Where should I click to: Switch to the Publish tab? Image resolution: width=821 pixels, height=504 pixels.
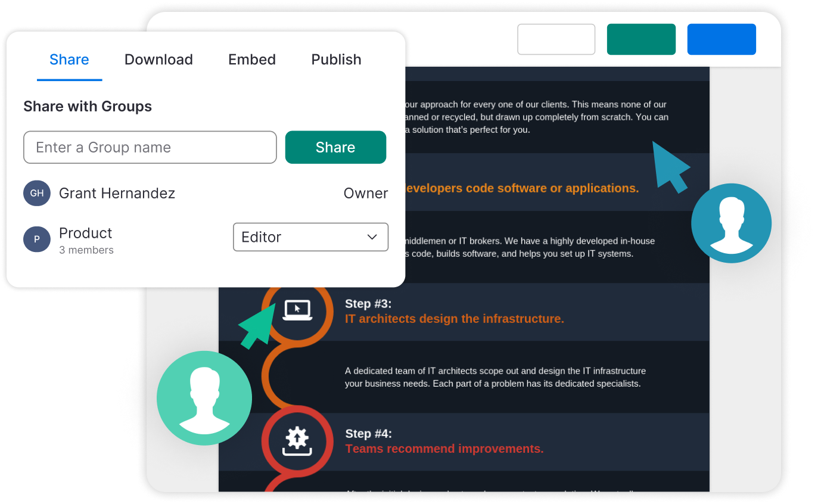335,60
